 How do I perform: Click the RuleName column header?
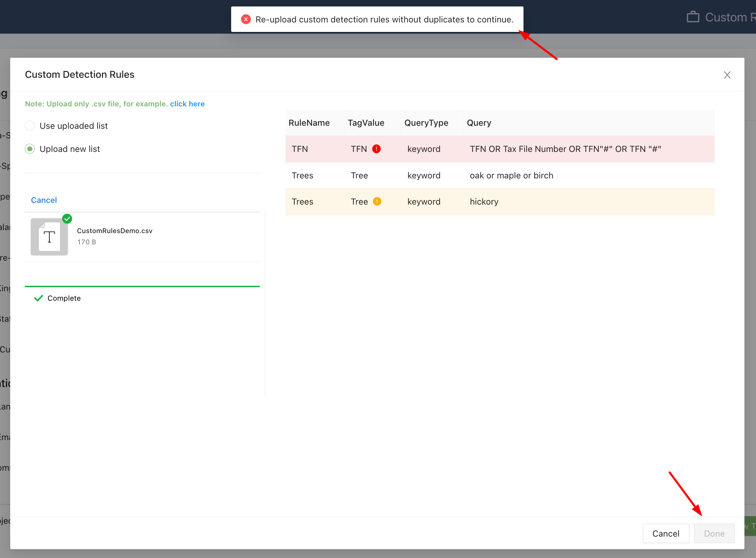[309, 123]
